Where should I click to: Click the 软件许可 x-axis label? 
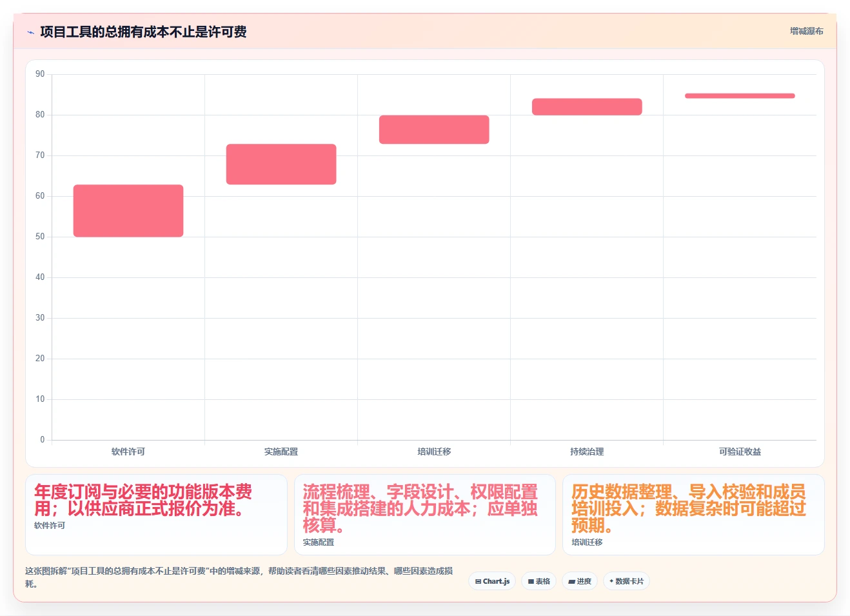pos(128,452)
